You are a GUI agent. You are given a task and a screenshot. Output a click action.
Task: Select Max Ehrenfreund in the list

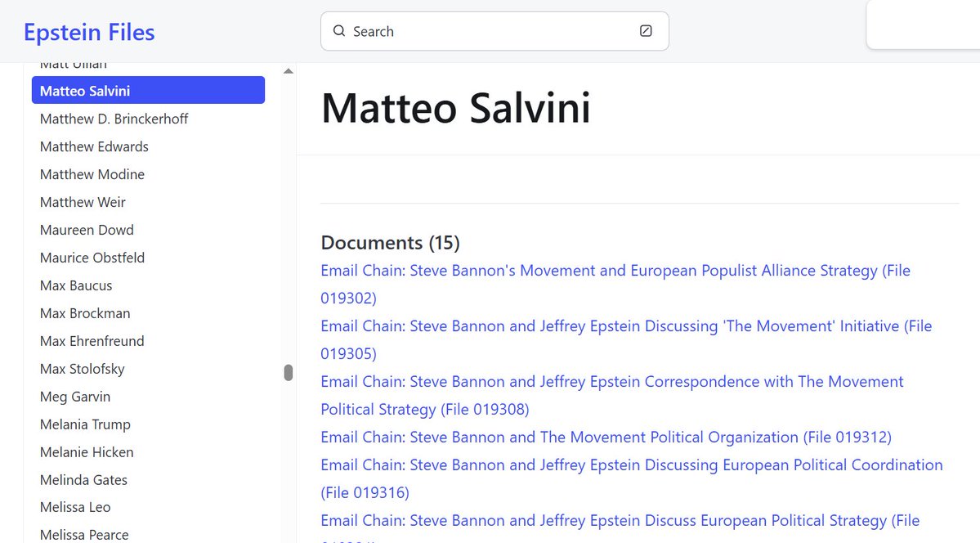[92, 341]
